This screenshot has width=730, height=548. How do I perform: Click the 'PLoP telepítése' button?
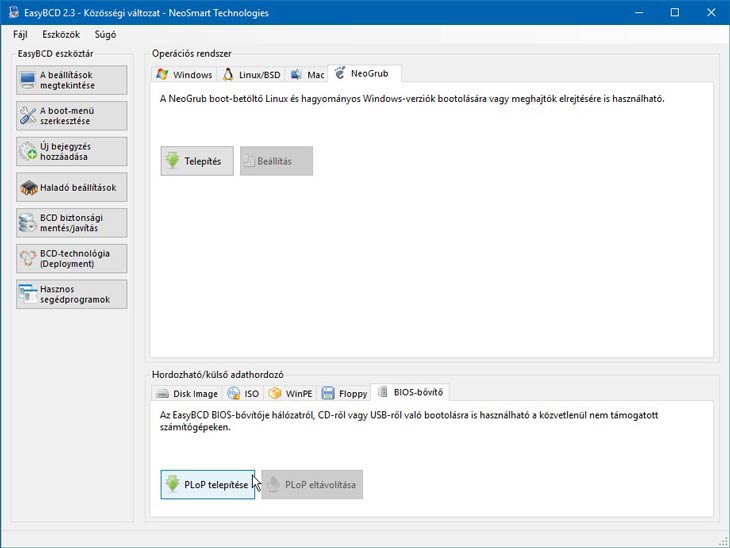207,485
